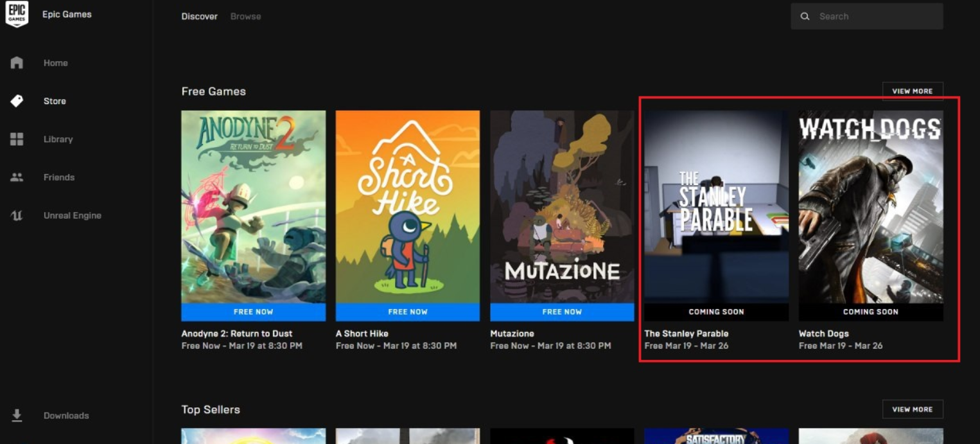The height and width of the screenshot is (444, 980).
Task: Click View More beside Free Games
Action: (912, 91)
